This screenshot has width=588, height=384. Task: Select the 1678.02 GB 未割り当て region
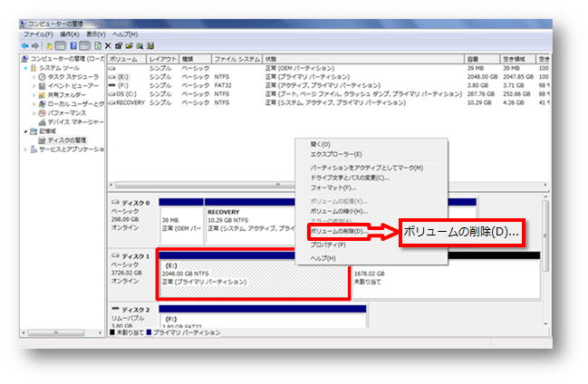(447, 277)
